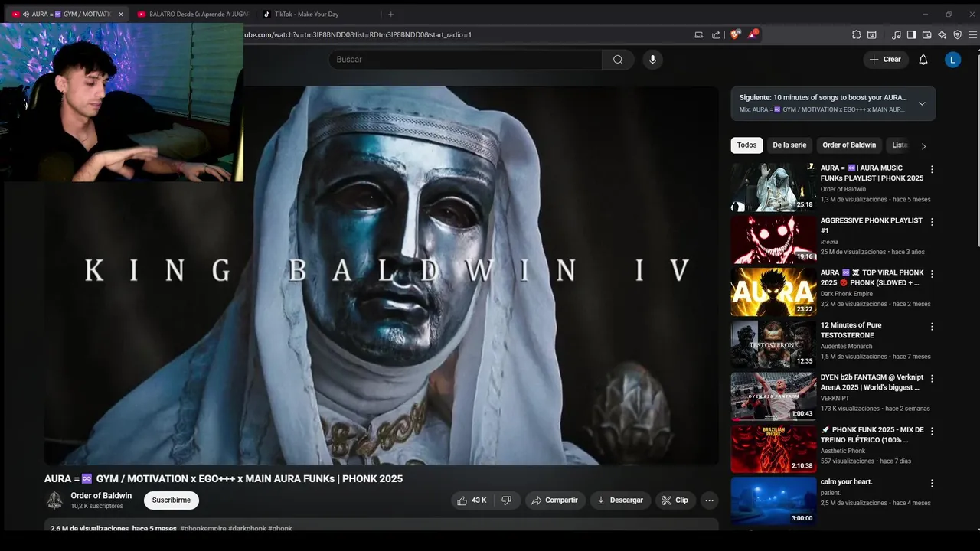Open DYEN b2b FANTASM thumbnail 1:00:43
This screenshot has width=980, height=551.
pos(773,396)
